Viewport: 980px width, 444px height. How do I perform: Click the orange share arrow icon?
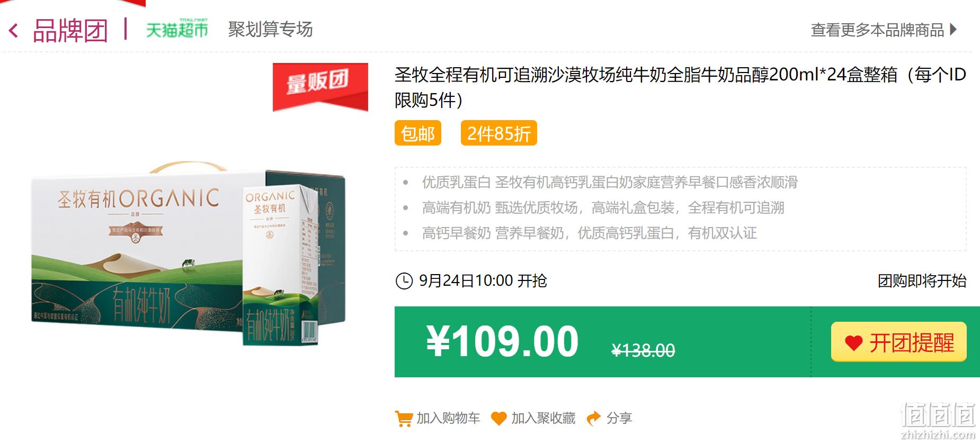click(x=594, y=418)
